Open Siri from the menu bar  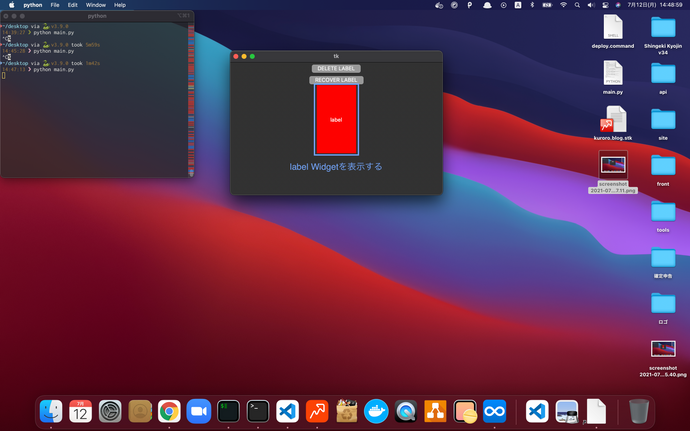[x=618, y=5]
